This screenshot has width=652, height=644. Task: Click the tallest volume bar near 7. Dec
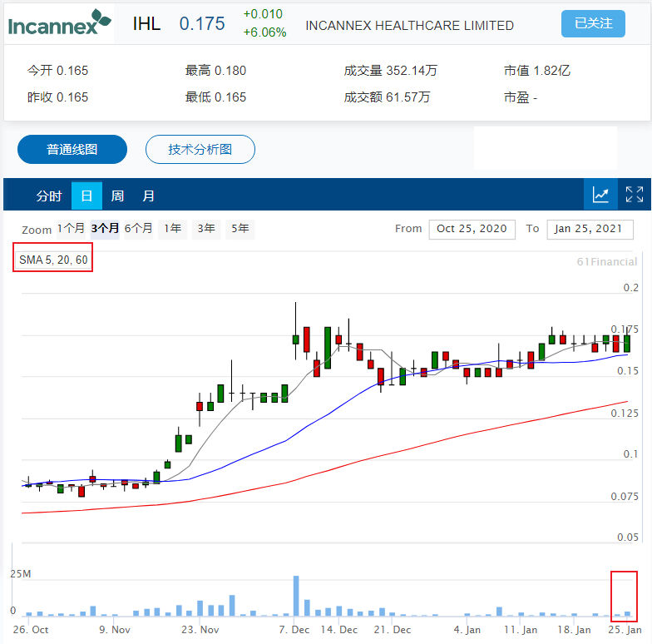tap(296, 596)
